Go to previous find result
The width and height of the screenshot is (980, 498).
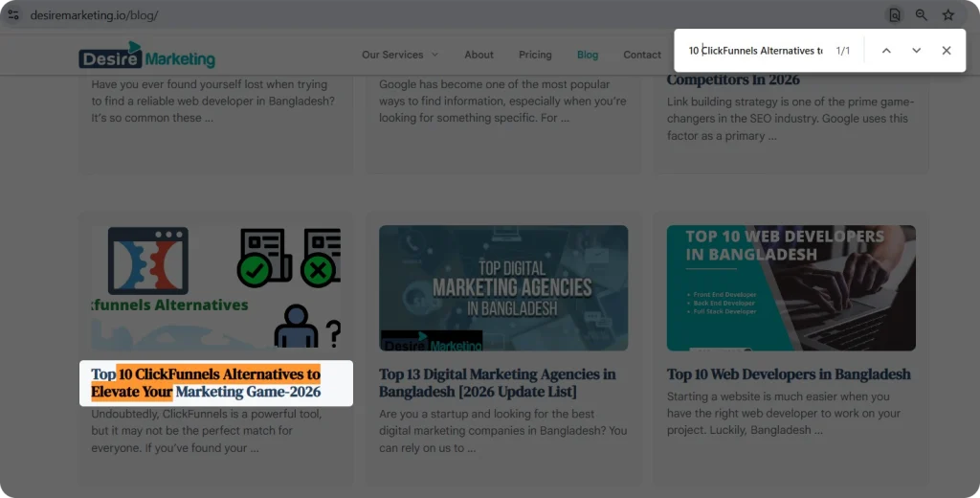(886, 51)
